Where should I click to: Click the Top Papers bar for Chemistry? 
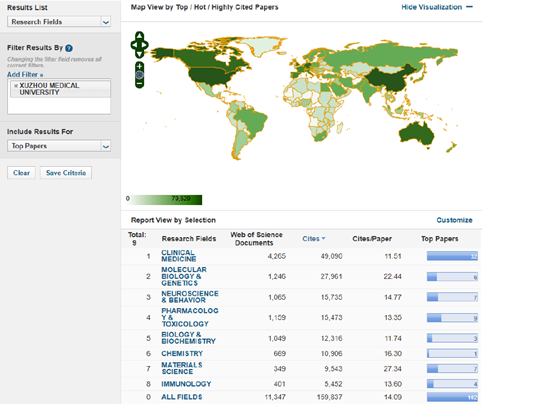click(x=452, y=354)
